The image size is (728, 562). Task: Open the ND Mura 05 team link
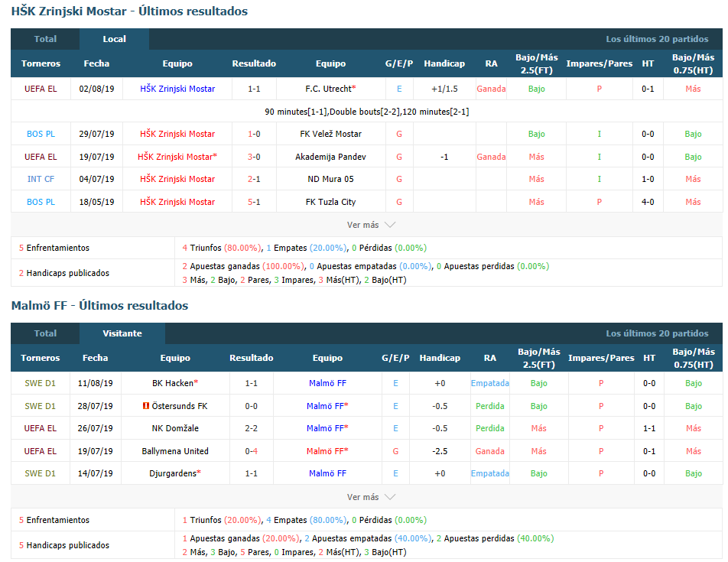point(330,179)
